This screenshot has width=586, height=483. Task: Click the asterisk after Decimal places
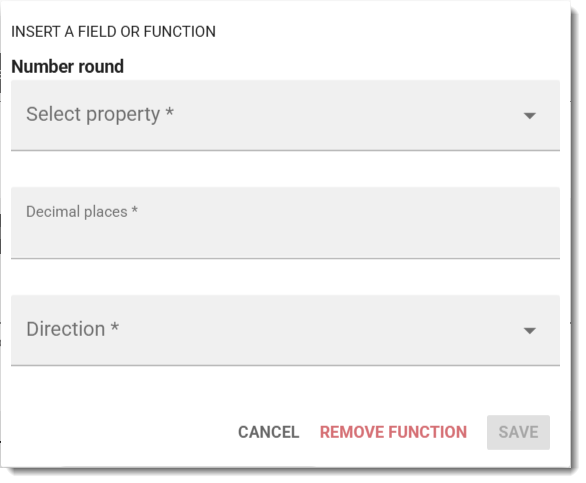(x=135, y=209)
